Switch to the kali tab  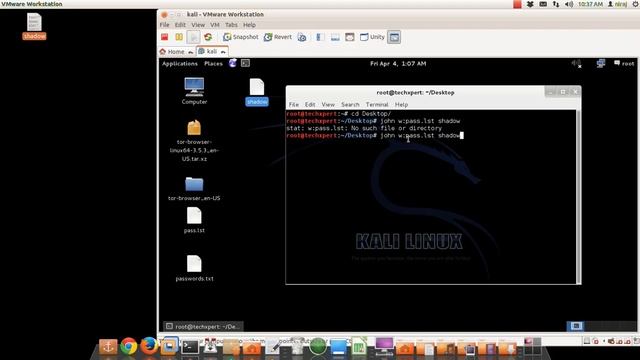tap(211, 51)
